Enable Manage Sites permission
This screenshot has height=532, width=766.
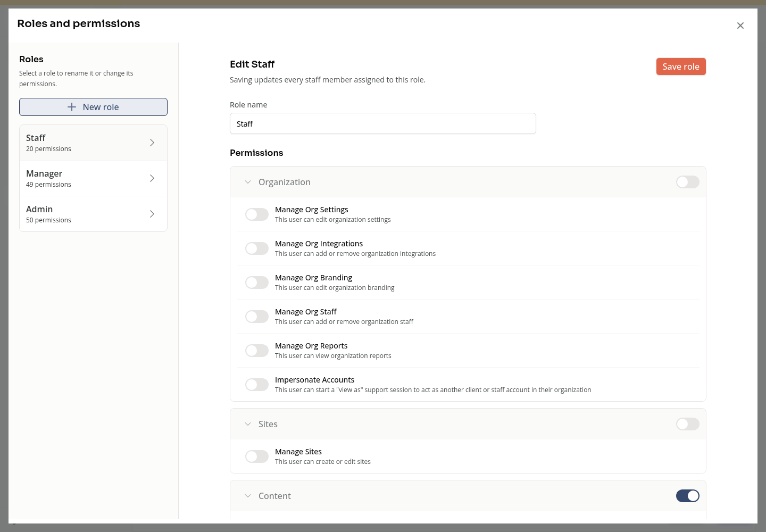(x=257, y=456)
